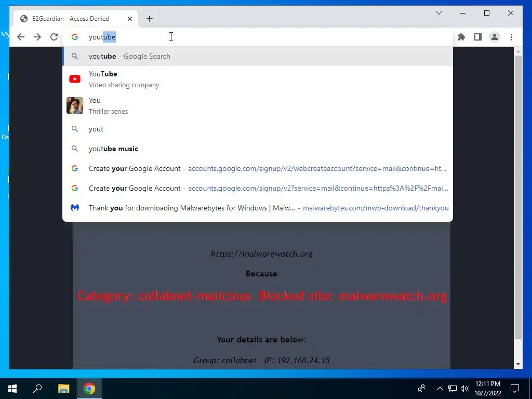Viewport: 532px width, 399px height.
Task: Open the volume speaker tray icon
Action: pyautogui.click(x=464, y=389)
